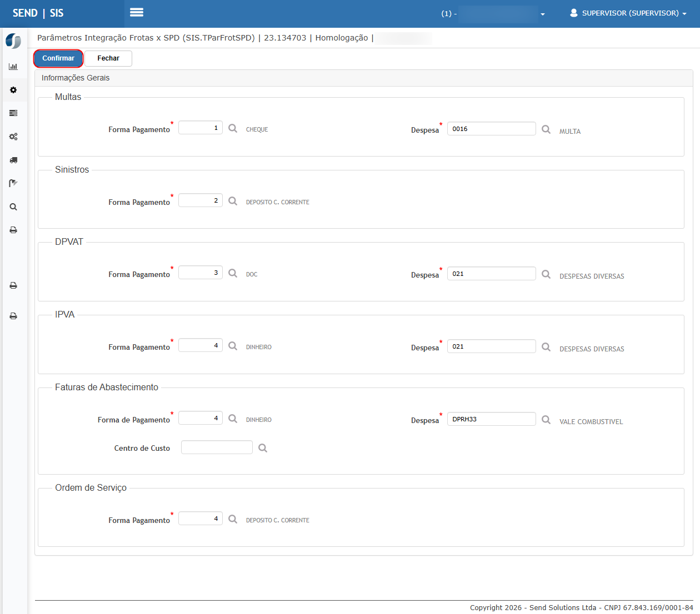Open the company selector dropdown (1)

pos(493,14)
